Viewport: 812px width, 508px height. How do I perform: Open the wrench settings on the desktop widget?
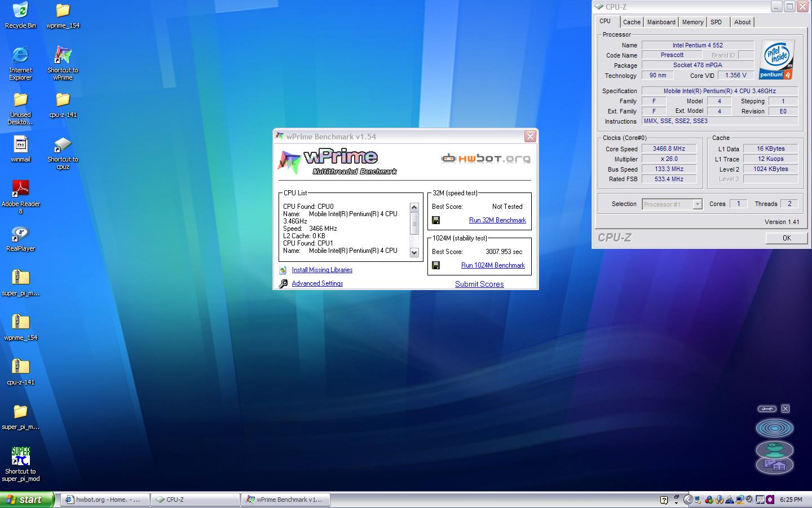(766, 409)
